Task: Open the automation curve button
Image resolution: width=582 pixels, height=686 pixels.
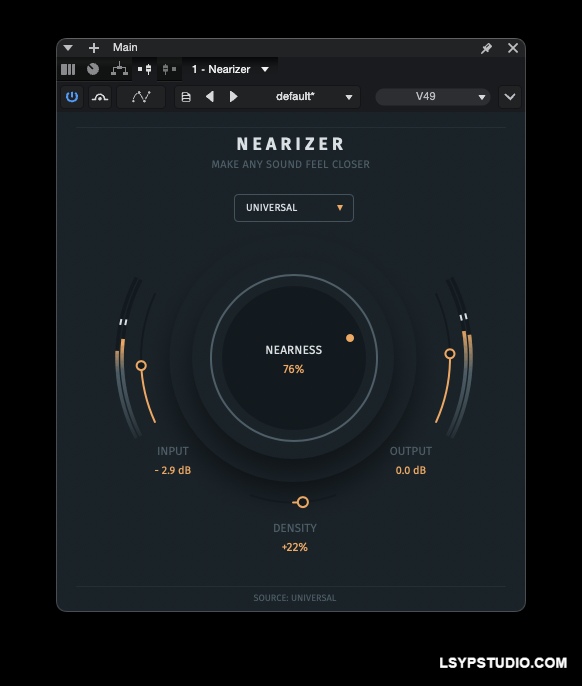Action: click(141, 97)
